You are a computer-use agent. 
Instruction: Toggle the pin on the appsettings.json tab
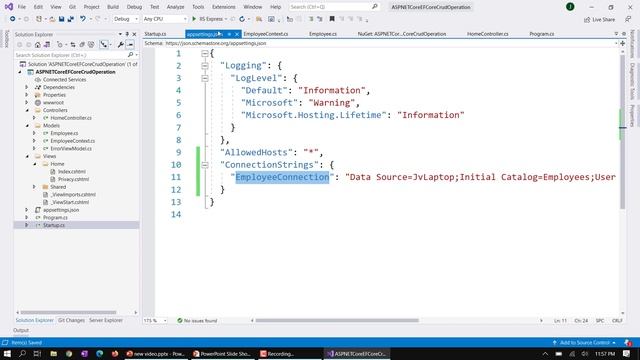[x=229, y=34]
